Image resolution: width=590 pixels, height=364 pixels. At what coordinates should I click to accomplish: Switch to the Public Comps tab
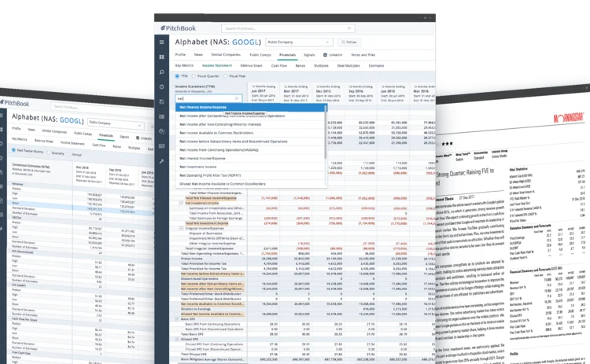click(260, 55)
